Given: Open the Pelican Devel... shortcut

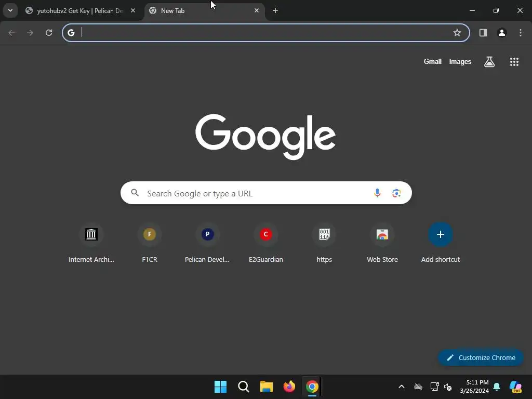Looking at the screenshot, I should [207, 243].
